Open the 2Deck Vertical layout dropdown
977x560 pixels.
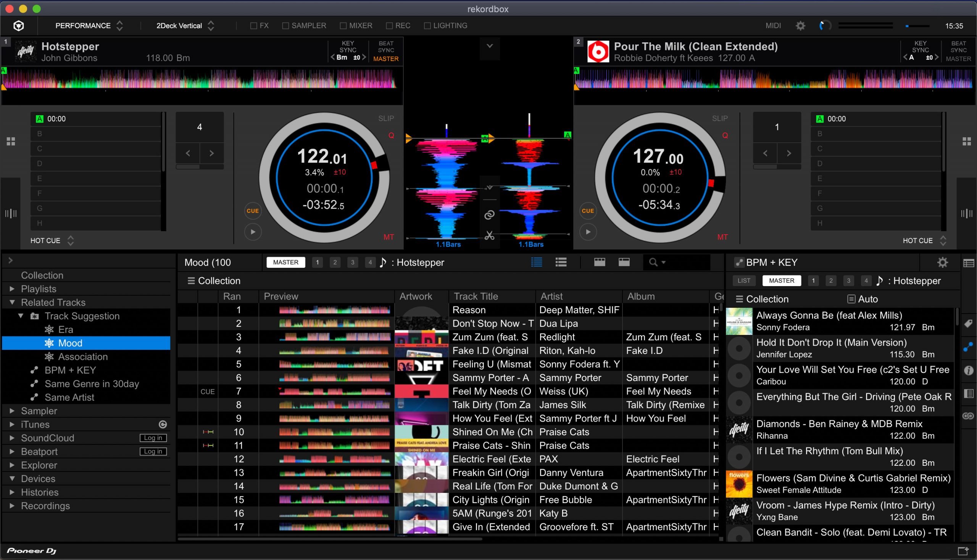[x=185, y=26]
